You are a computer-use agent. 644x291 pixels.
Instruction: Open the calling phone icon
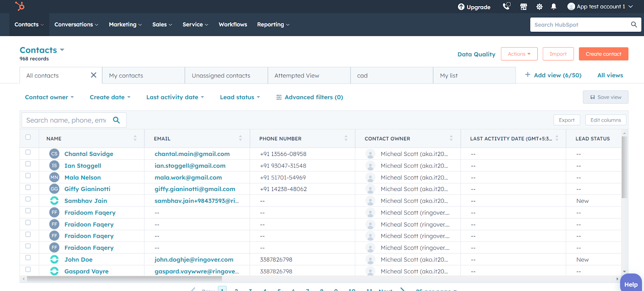[x=506, y=6]
